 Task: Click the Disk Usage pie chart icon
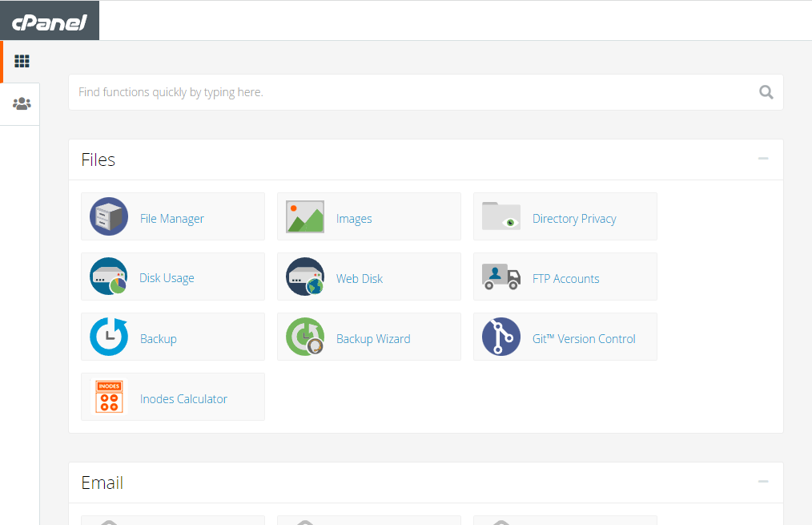pyautogui.click(x=108, y=277)
